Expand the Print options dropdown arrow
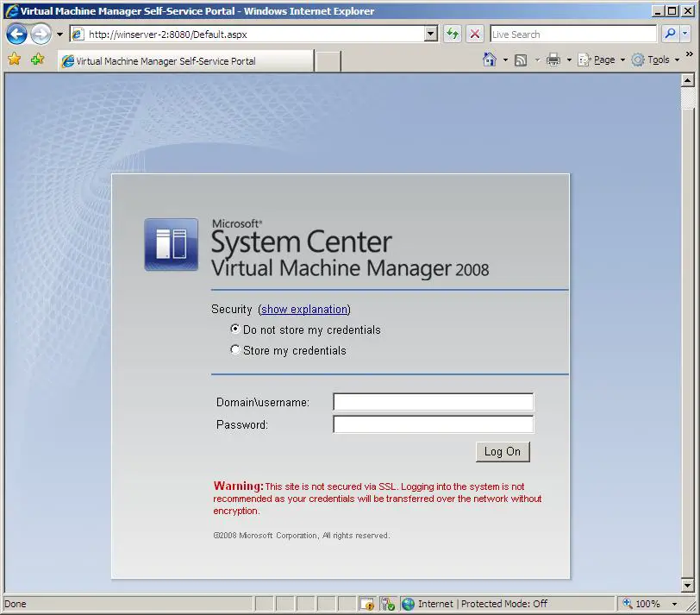Viewport: 700px width, 615px height. pos(569,60)
